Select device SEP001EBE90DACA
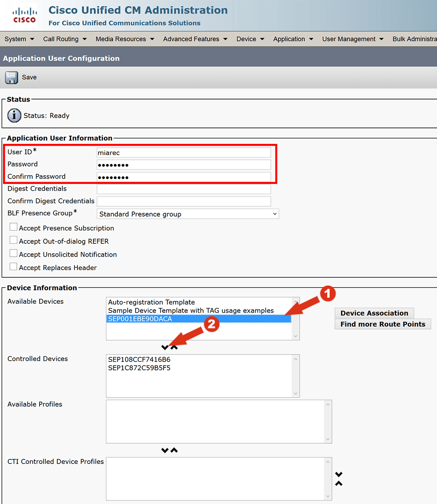437x504 pixels. pyautogui.click(x=199, y=319)
